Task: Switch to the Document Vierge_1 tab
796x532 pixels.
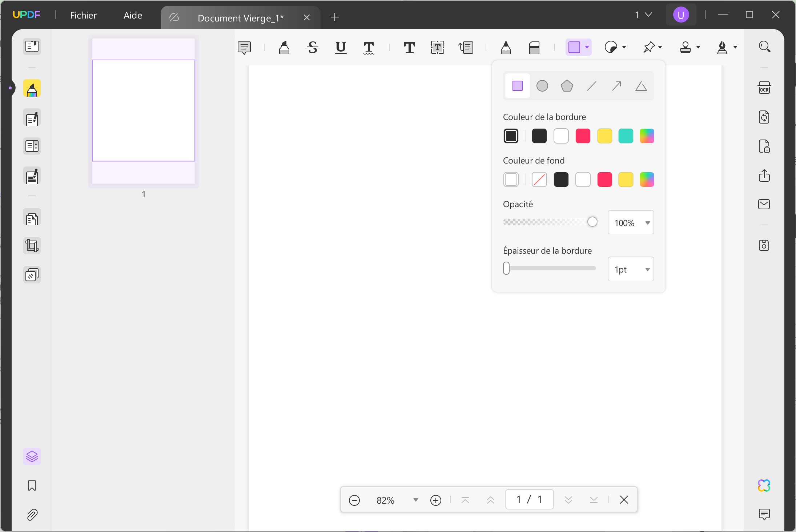Action: 240,17
